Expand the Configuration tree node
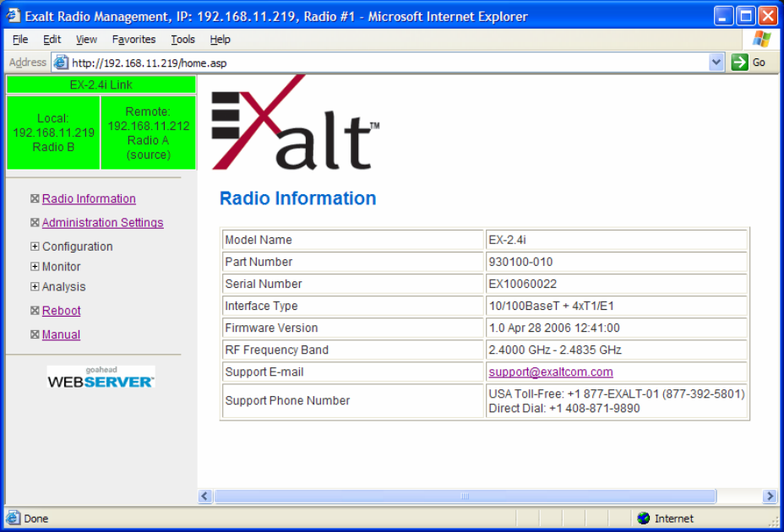 (x=35, y=247)
